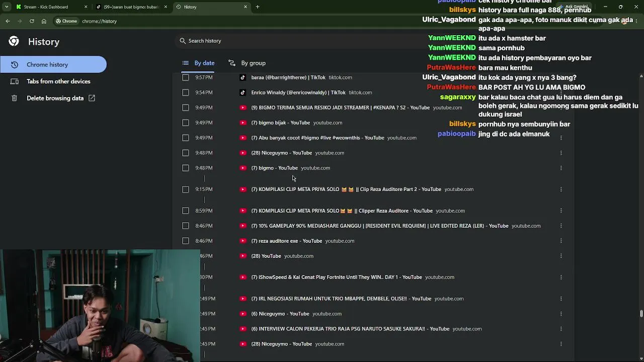Click the trash icon for Delete browsing data
The image size is (644, 362).
pos(15,98)
